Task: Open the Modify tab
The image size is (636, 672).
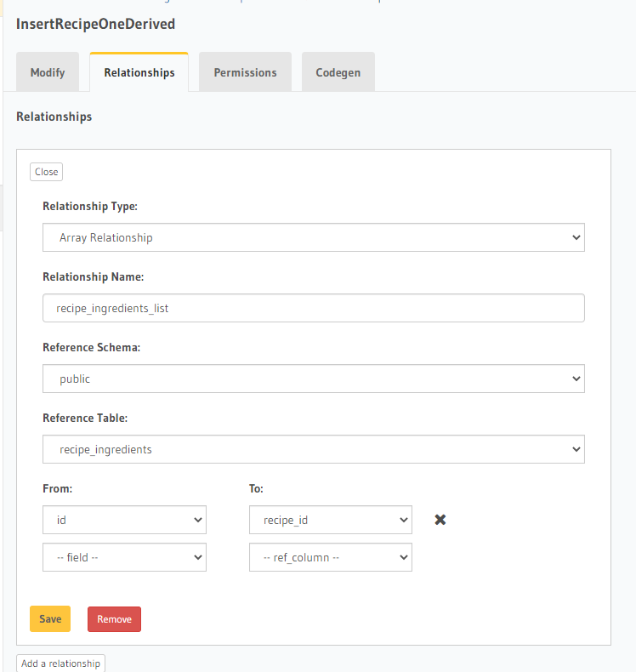Action: [x=48, y=72]
